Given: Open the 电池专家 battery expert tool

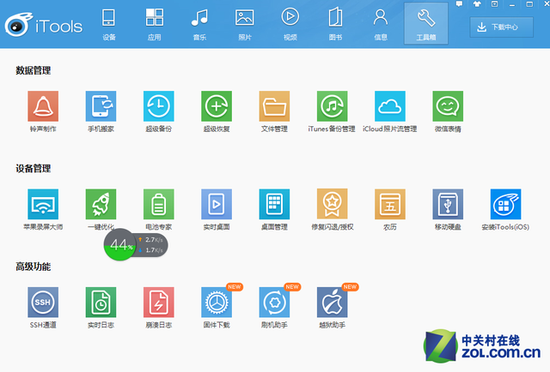Looking at the screenshot, I should tap(159, 204).
